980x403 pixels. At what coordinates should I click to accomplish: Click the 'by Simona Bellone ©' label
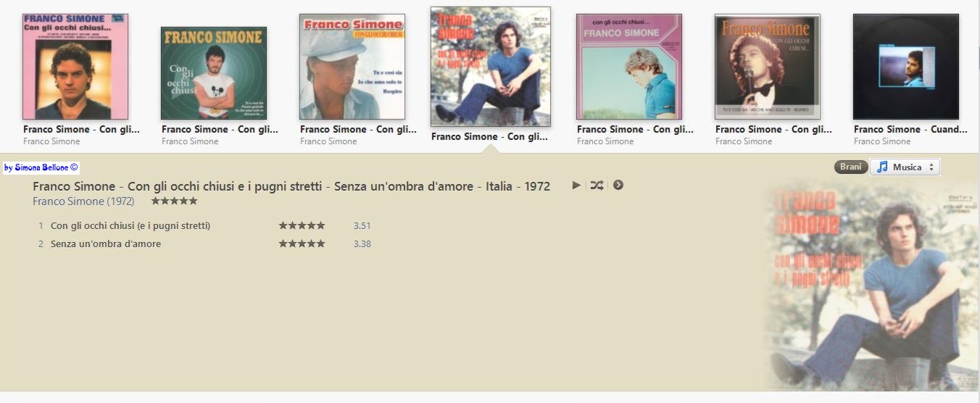pyautogui.click(x=41, y=167)
